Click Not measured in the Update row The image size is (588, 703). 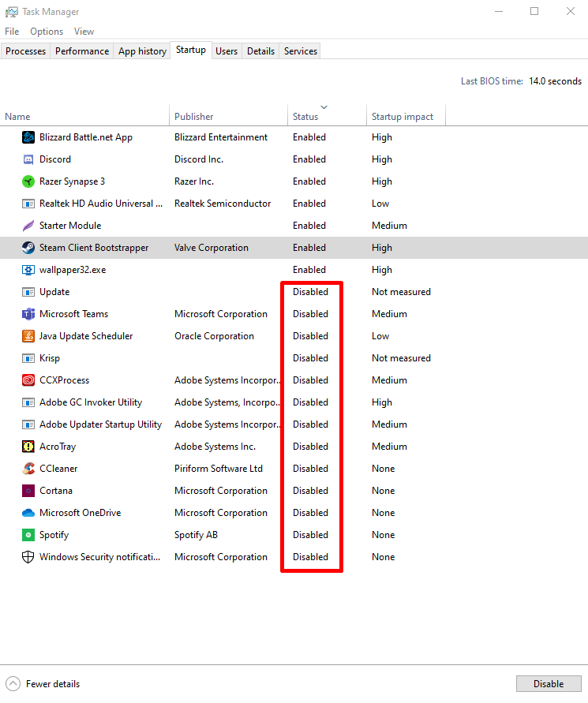pyautogui.click(x=401, y=292)
